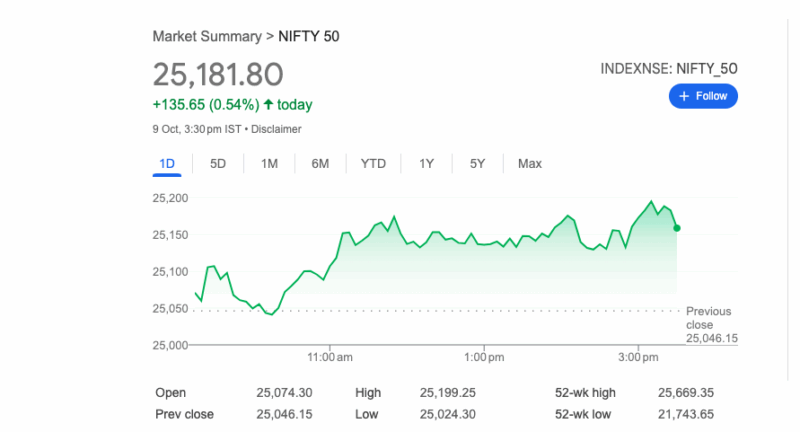Open the 6M range tab
Screen dimensions: 800x432
320,163
